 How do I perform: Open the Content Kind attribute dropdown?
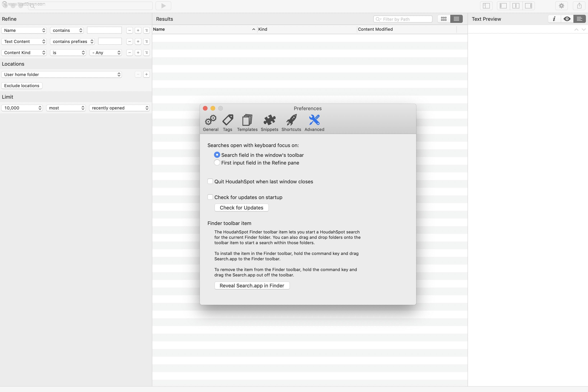[24, 52]
